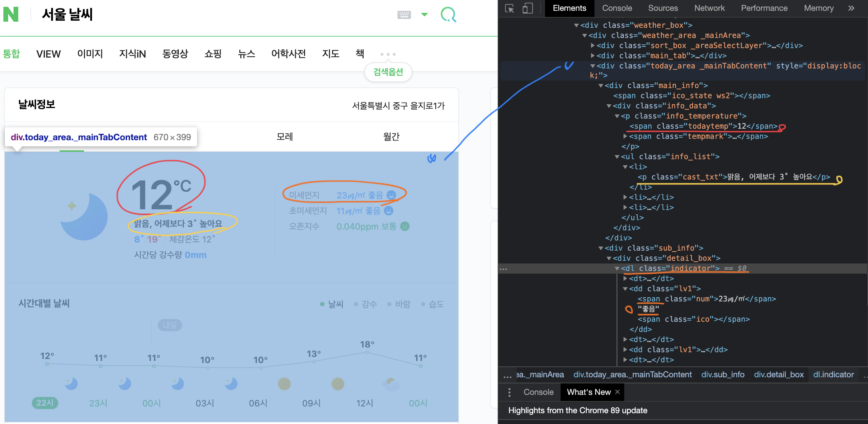Select div.sub_info in the breadcrumb bar
Screen dimensions: 868x424
[x=722, y=375]
